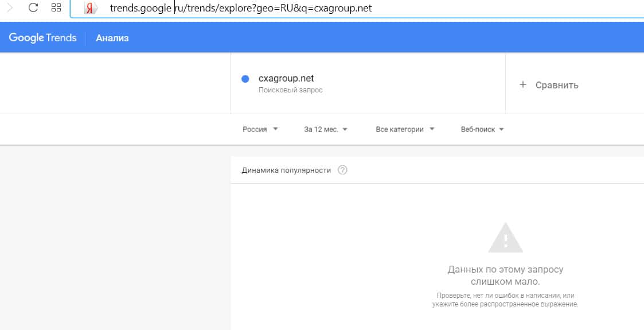This screenshot has height=330, width=644.
Task: Click the Сравнить label to add comparison
Action: click(x=556, y=85)
